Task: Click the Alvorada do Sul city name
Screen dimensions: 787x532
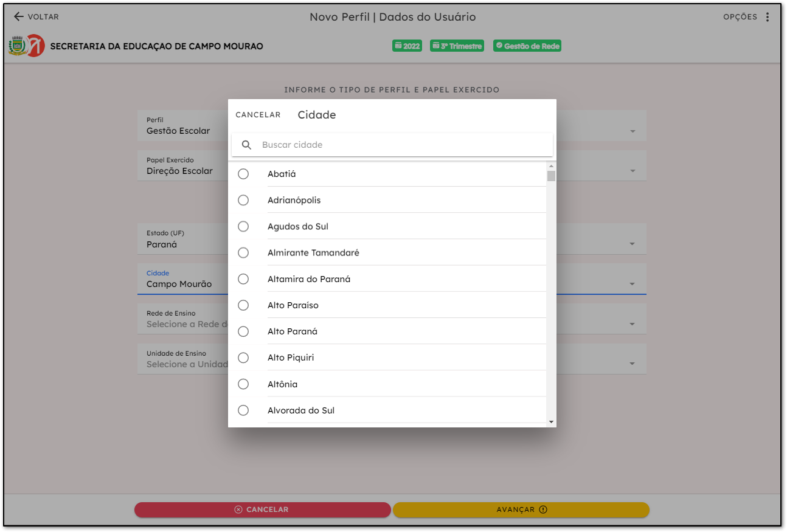Action: [x=301, y=410]
